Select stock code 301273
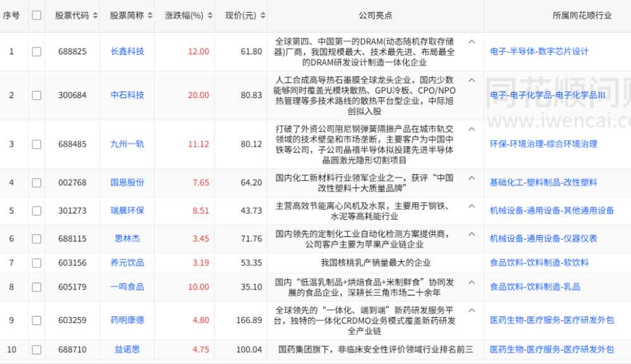Image resolution: width=631 pixels, height=364 pixels. click(x=72, y=211)
